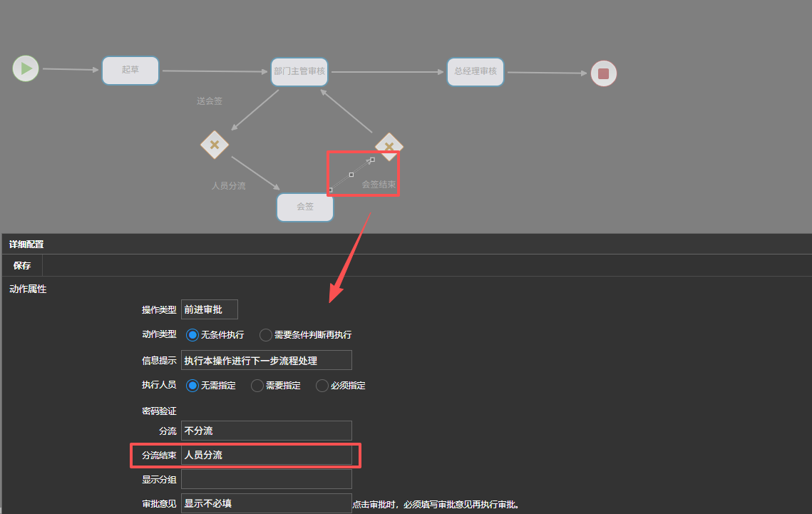Choose 无需指定 for 执行人员

coord(192,386)
